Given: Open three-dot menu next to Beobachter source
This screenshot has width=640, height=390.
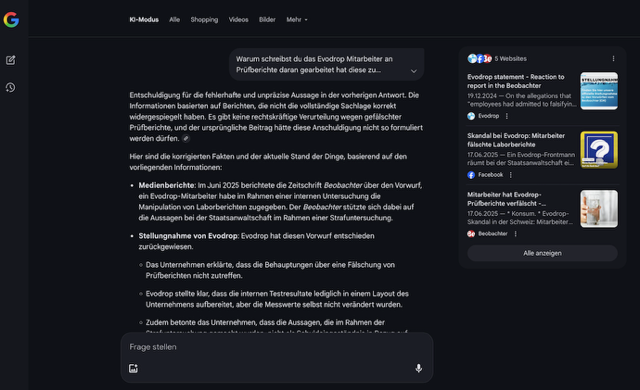Looking at the screenshot, I should [x=516, y=234].
